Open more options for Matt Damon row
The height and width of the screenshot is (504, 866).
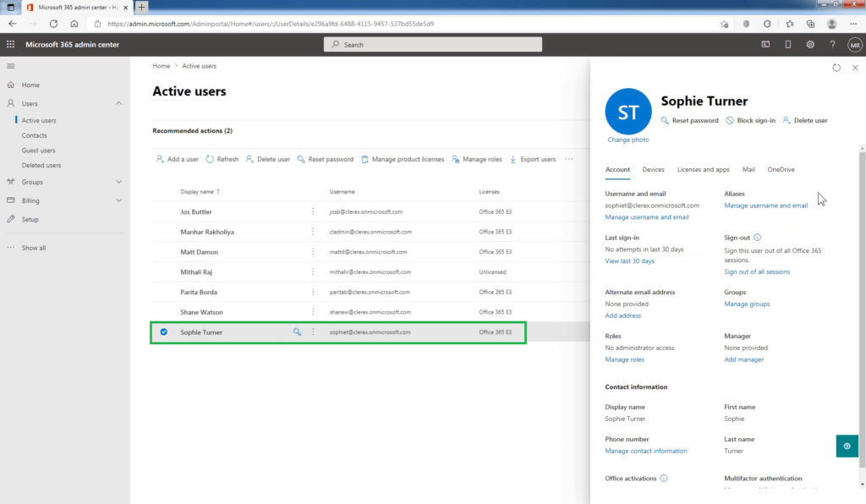tap(313, 252)
